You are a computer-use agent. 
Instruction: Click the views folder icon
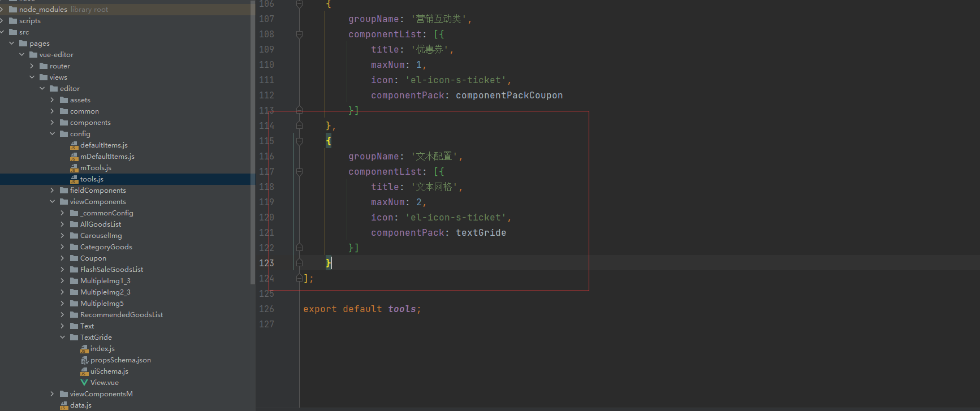coord(44,77)
